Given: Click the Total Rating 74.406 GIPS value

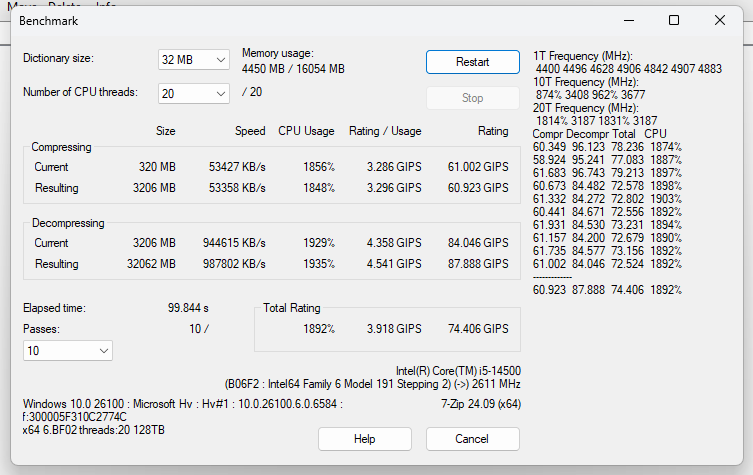Looking at the screenshot, I should 478,329.
